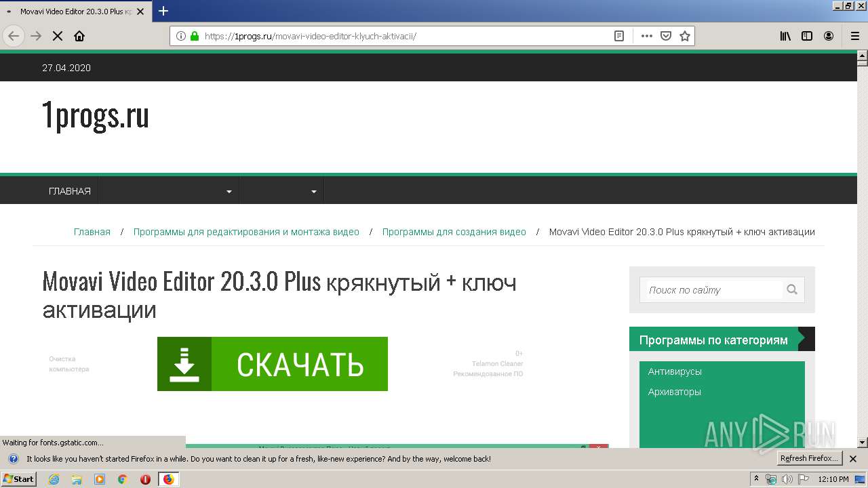Select the Movavi Video Editor browser tab
Image resolution: width=868 pixels, height=488 pixels.
coord(75,12)
